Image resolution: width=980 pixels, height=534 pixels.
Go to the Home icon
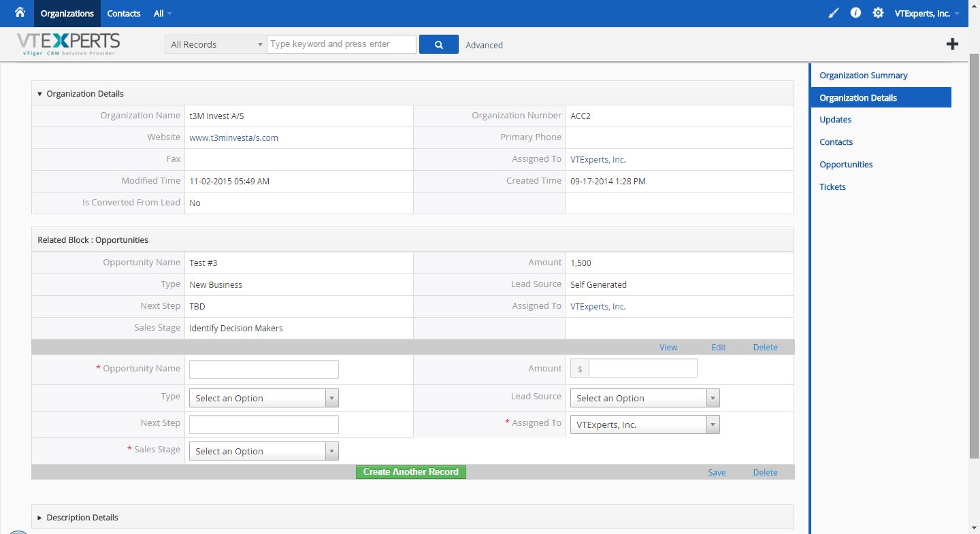coord(20,13)
